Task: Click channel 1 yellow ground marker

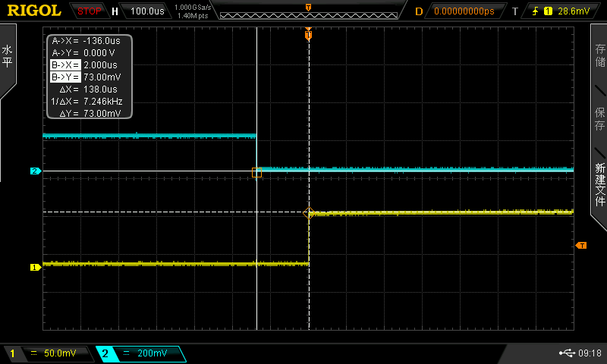Action: click(x=35, y=267)
